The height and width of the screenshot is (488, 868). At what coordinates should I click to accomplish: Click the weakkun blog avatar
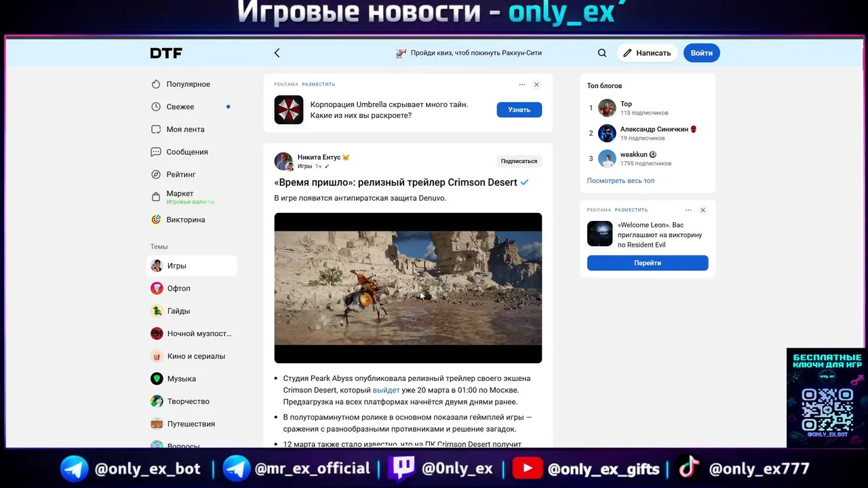click(607, 159)
